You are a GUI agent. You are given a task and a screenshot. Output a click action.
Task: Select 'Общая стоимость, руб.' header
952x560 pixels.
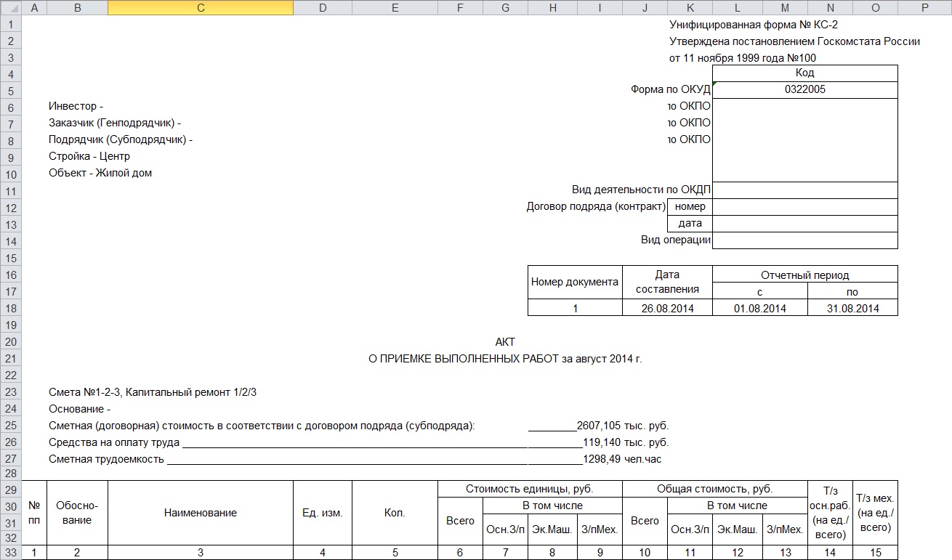click(715, 489)
